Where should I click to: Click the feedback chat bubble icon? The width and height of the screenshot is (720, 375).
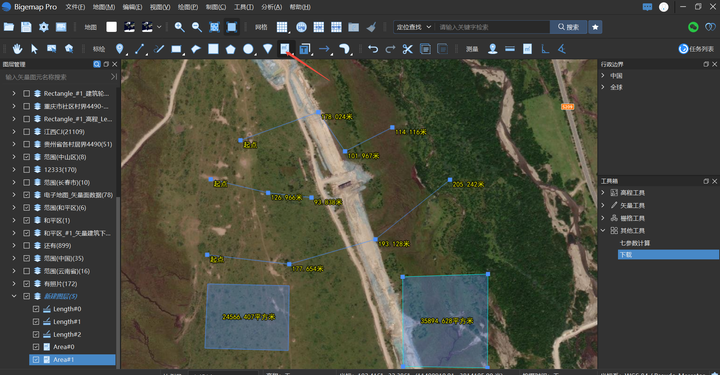(x=647, y=7)
